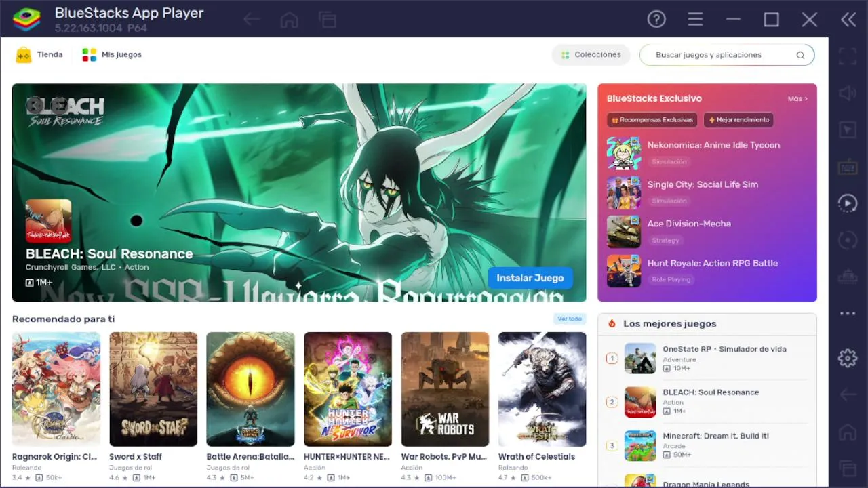Focus the Buscar juegos y aplicaciones field
868x488 pixels.
727,55
